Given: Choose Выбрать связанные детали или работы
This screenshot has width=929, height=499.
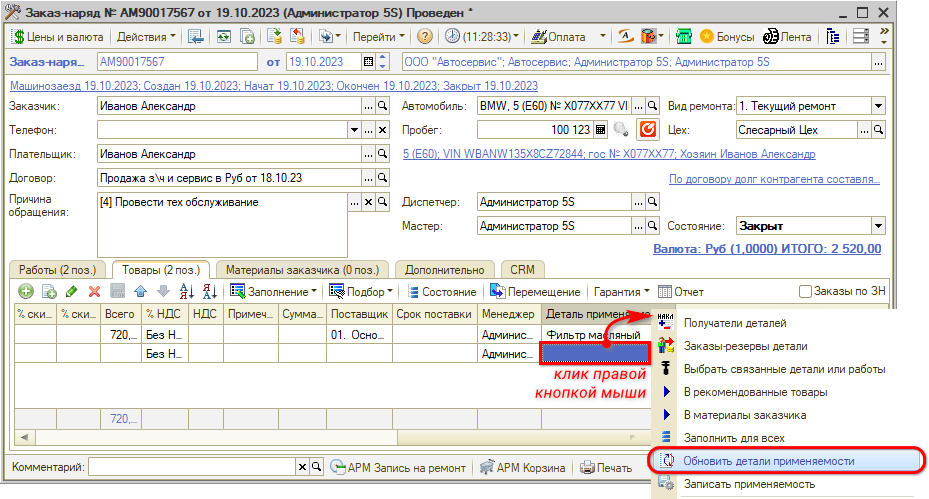Looking at the screenshot, I should click(784, 369).
